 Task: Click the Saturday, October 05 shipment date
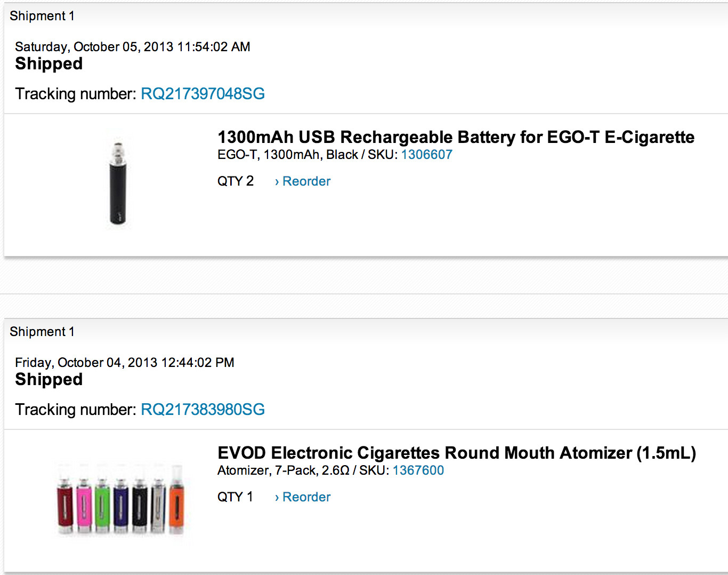tap(132, 47)
